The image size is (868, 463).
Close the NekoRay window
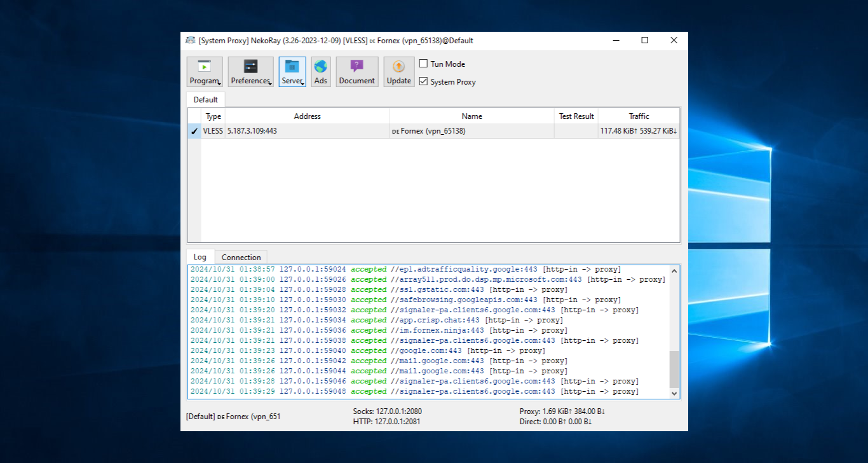(674, 40)
